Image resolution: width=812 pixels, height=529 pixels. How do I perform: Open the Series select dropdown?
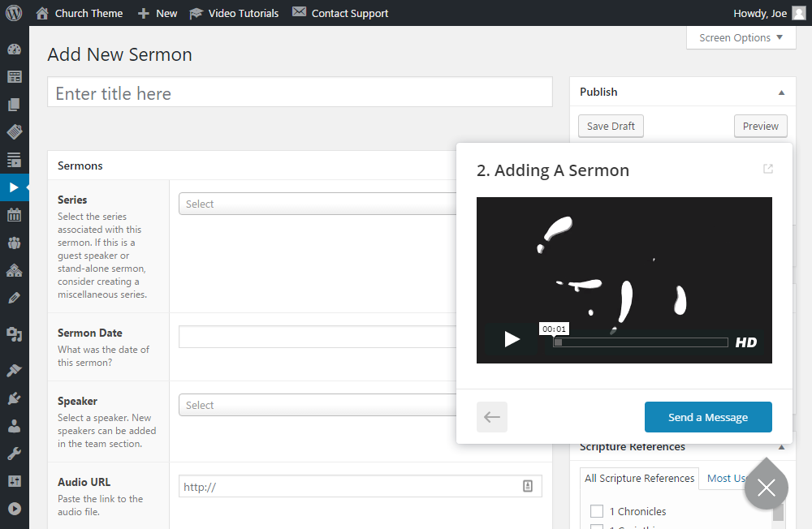(317, 204)
